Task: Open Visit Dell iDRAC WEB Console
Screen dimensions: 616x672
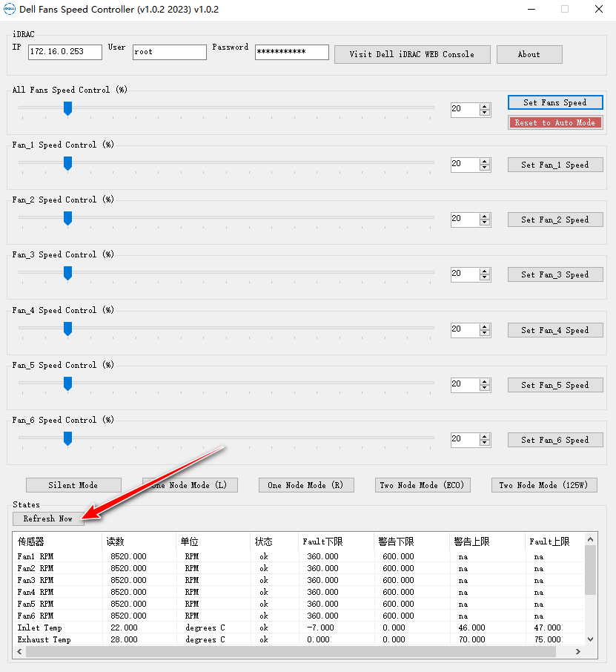Action: (x=412, y=54)
